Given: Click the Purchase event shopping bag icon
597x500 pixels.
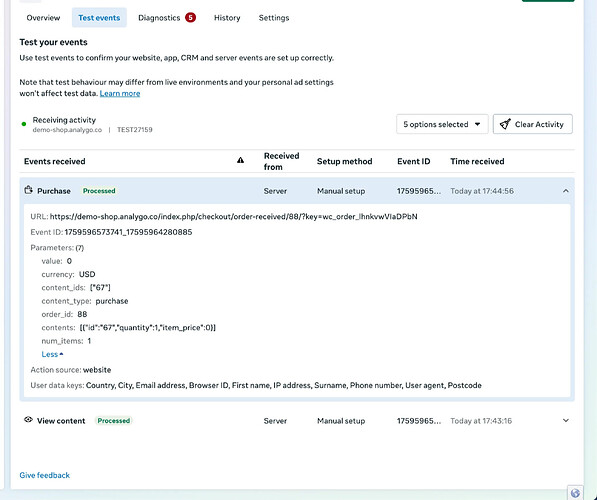Looking at the screenshot, I should (29, 190).
